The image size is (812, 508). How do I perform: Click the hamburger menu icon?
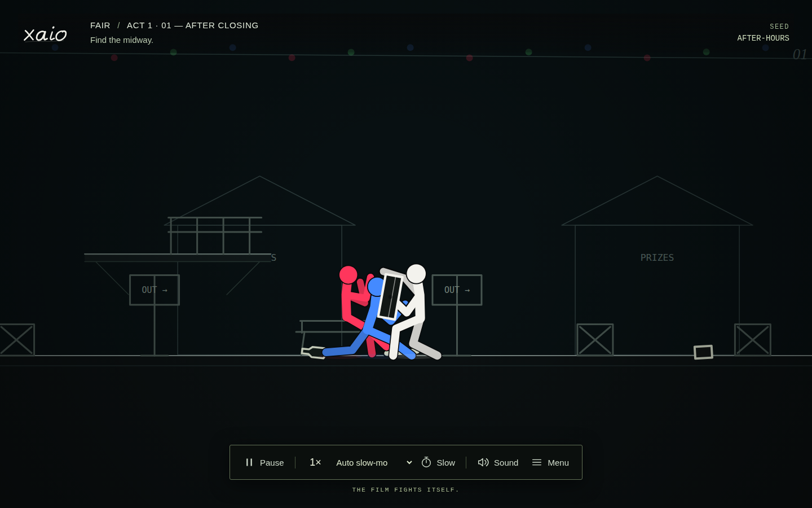tap(537, 462)
